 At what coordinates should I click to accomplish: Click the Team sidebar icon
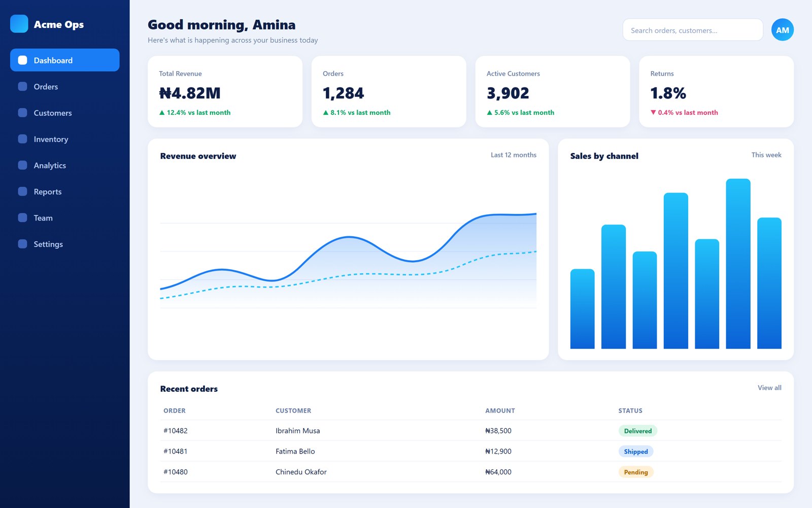click(x=22, y=217)
